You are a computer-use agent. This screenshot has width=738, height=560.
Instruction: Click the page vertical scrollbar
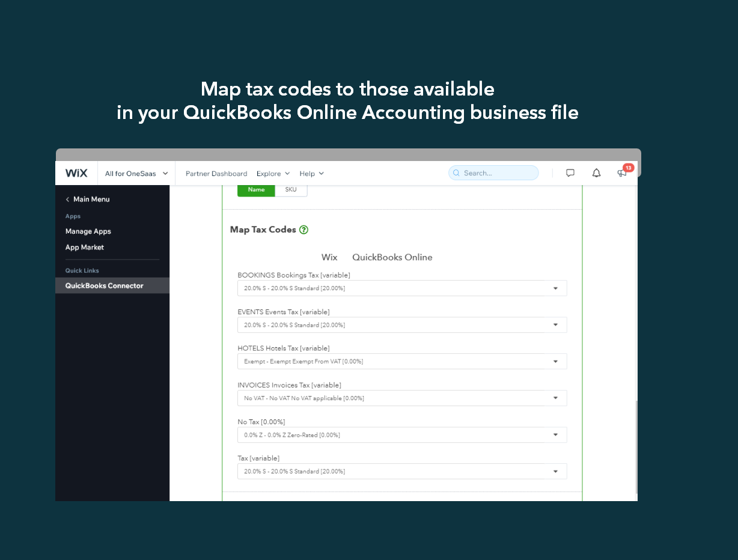(635, 447)
